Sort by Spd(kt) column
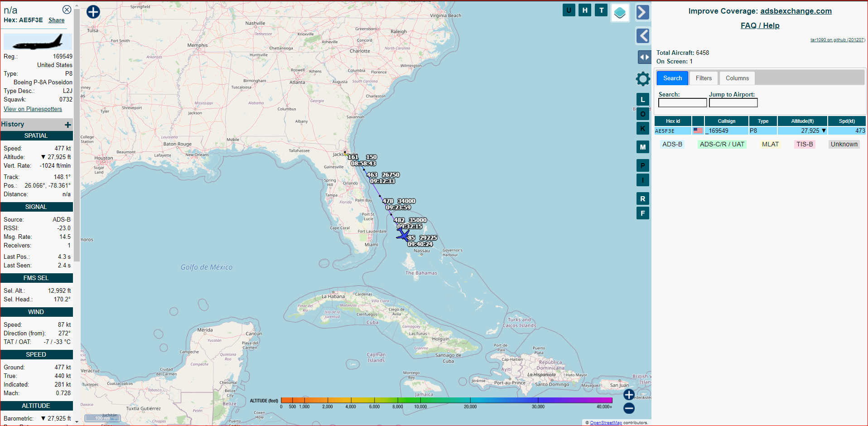Image resolution: width=868 pixels, height=426 pixels. (847, 121)
